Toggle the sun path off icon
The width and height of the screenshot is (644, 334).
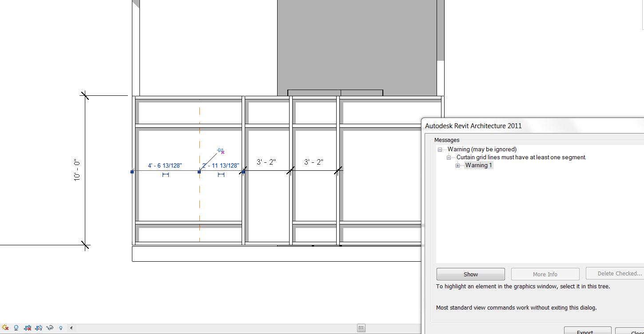click(x=5, y=328)
